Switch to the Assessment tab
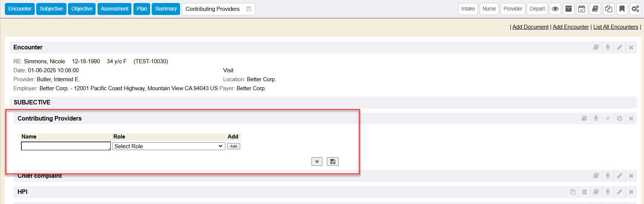Image resolution: width=644 pixels, height=204 pixels. tap(114, 9)
